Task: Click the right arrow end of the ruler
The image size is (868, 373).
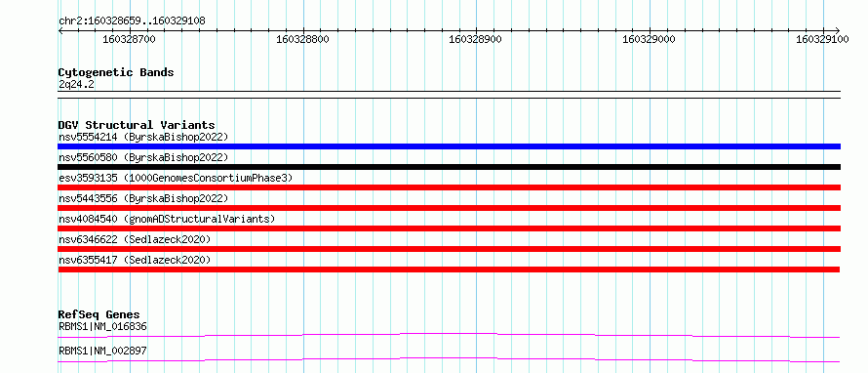Action: click(837, 30)
